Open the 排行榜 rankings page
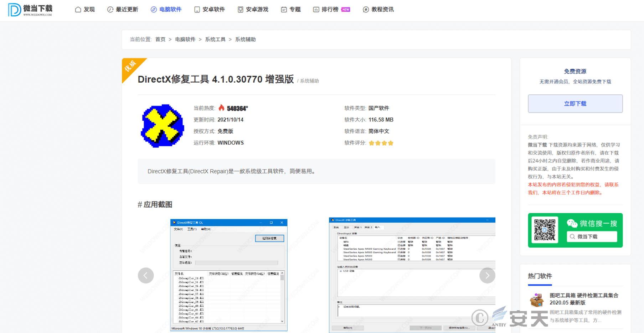644x333 pixels. pyautogui.click(x=331, y=10)
